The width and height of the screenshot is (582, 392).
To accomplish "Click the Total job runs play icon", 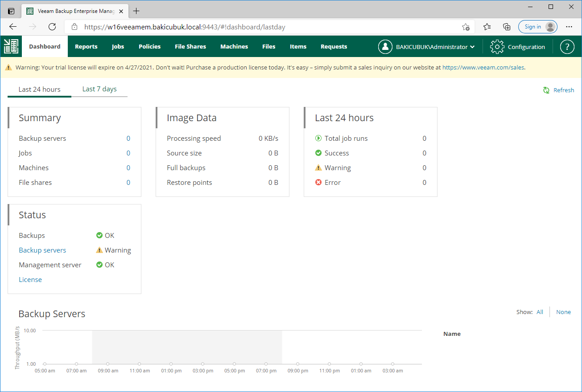I will pos(318,138).
